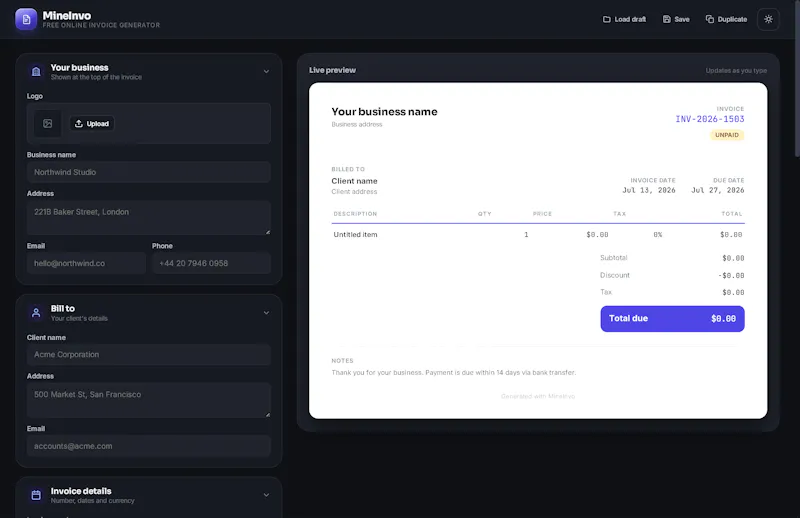
Task: Click the MineInvo title text
Action: point(67,16)
